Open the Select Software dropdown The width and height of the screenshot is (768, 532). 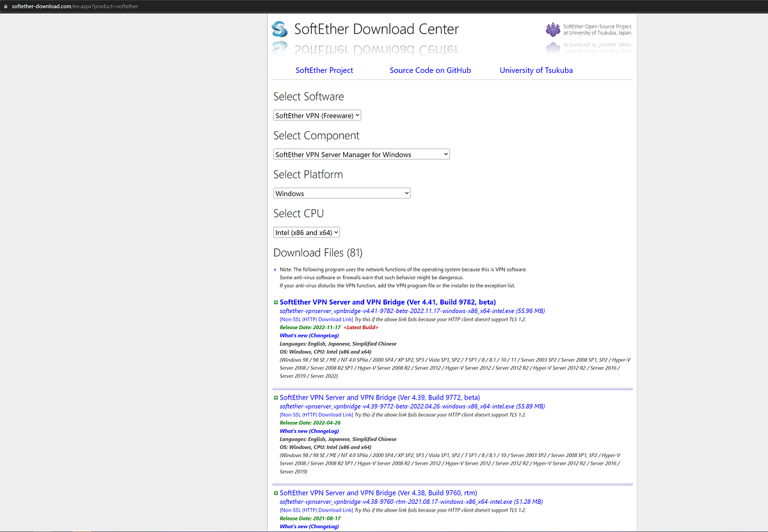point(317,115)
